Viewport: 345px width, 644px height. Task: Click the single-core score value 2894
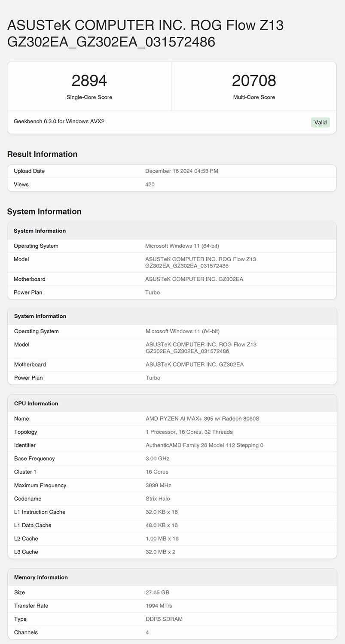[x=89, y=81]
